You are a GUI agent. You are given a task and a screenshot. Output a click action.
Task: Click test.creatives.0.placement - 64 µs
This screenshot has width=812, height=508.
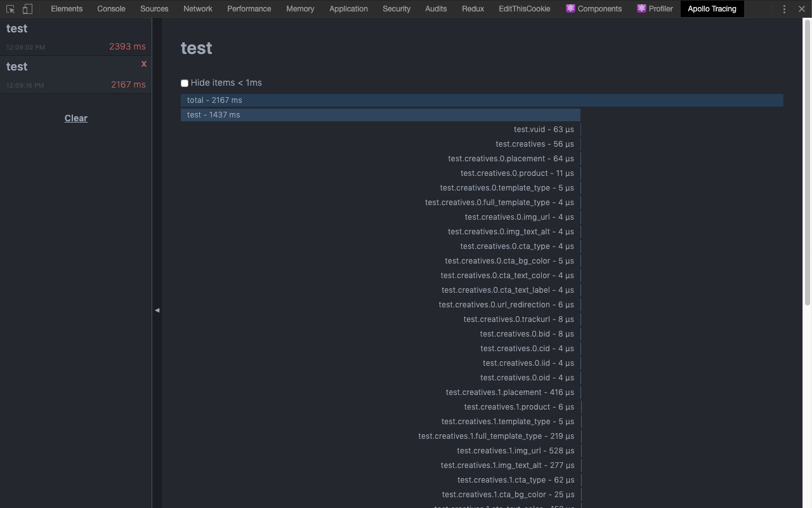(x=511, y=159)
